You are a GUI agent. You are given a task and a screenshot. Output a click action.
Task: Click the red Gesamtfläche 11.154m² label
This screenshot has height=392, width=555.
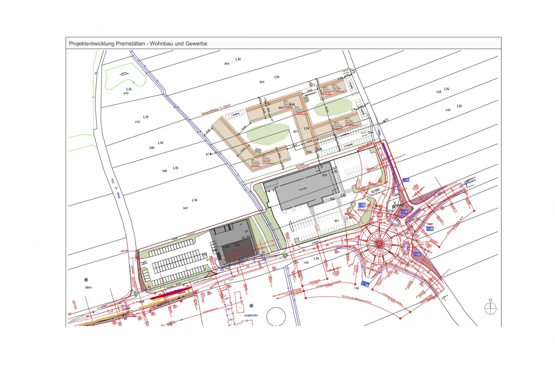point(216,110)
